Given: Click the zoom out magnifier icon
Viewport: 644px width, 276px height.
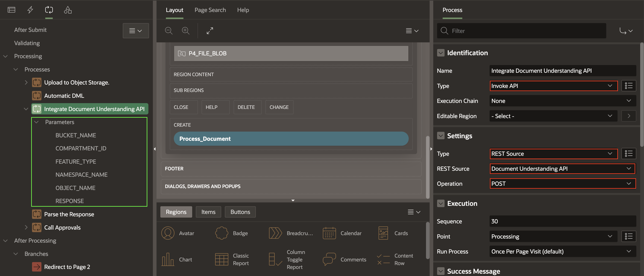Looking at the screenshot, I should click(x=169, y=31).
